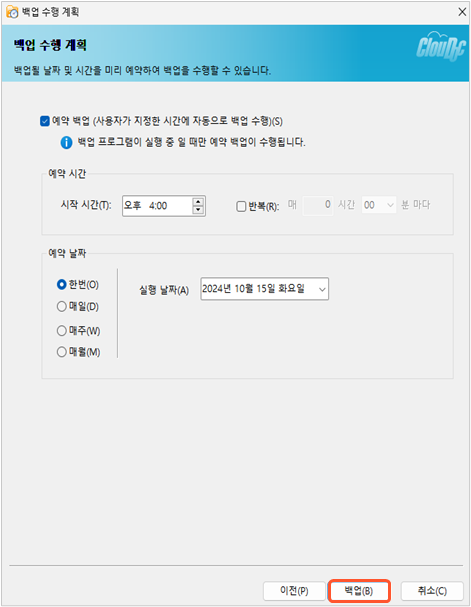The height and width of the screenshot is (607, 471).
Task: Click the 취소(C) cancel button
Action: (x=432, y=591)
